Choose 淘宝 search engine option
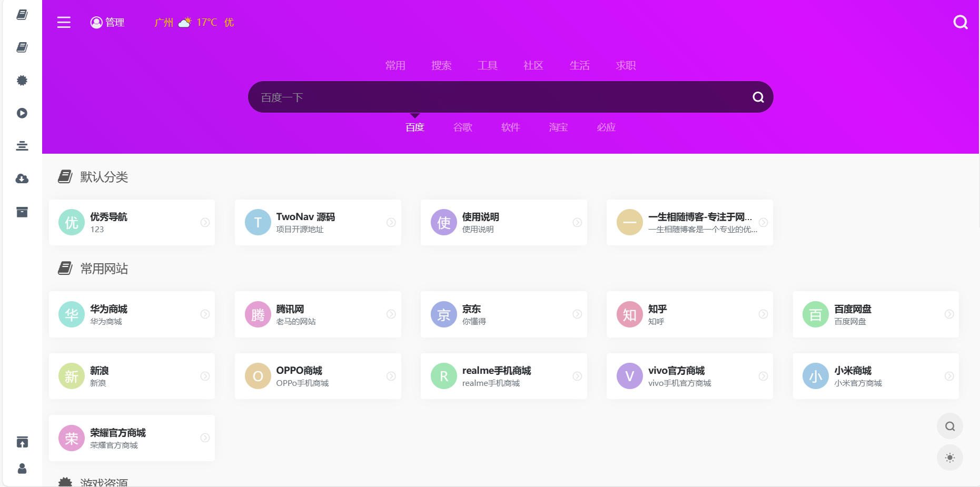 [558, 127]
